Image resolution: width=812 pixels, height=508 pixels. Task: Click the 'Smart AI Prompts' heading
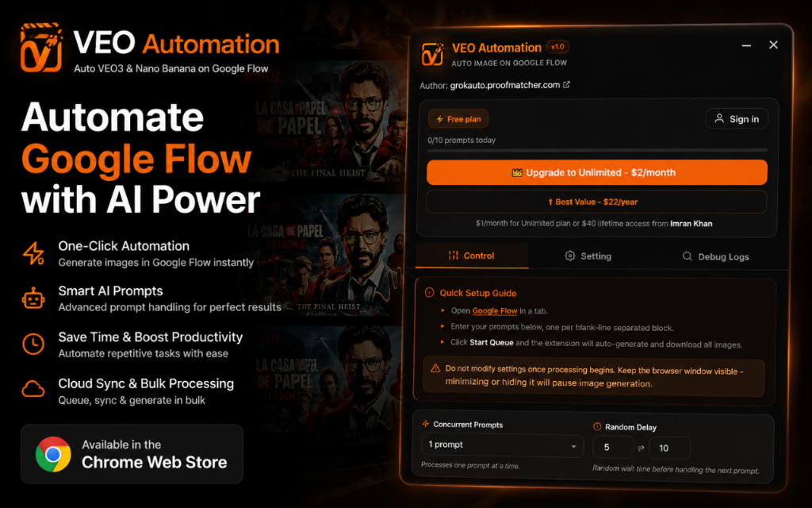coord(110,291)
